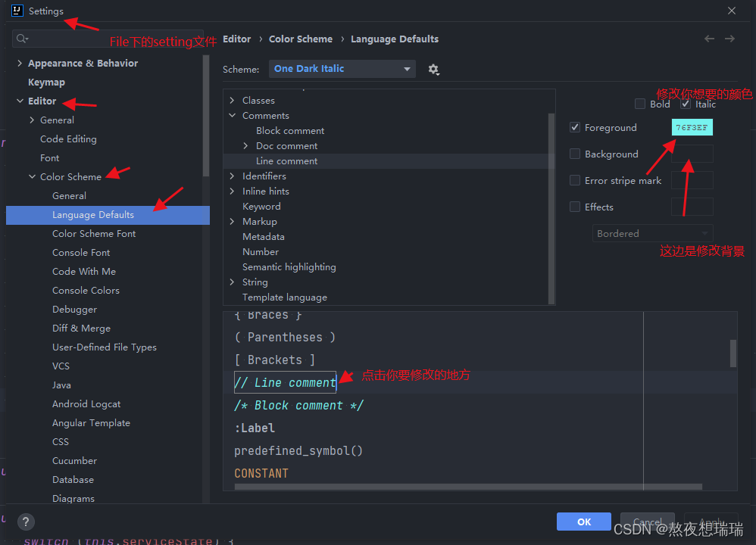This screenshot has height=545, width=756.
Task: Click in the settings search field
Action: tap(108, 39)
